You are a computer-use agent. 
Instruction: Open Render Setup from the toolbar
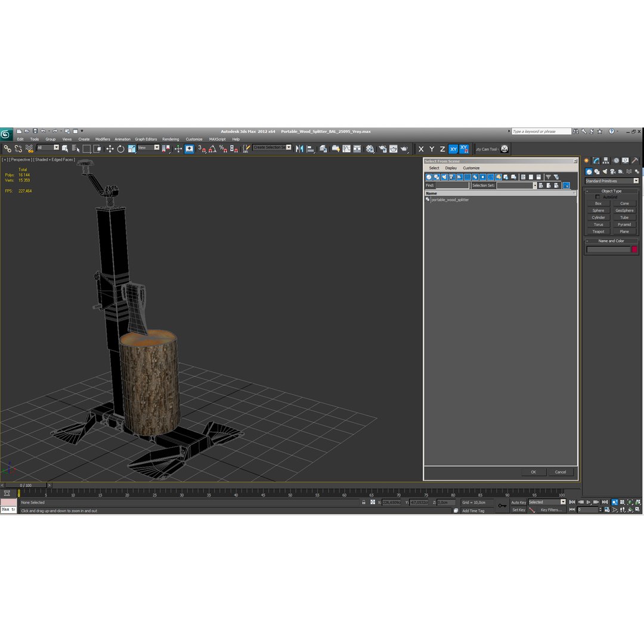(x=382, y=148)
